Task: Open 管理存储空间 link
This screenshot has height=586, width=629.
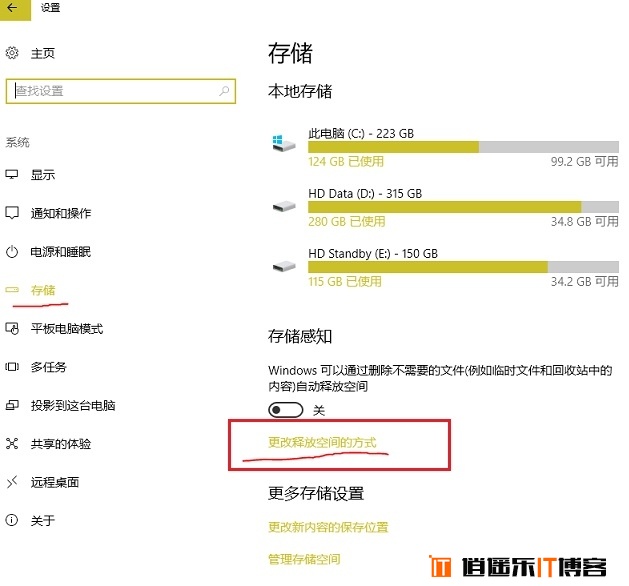Action: click(304, 559)
